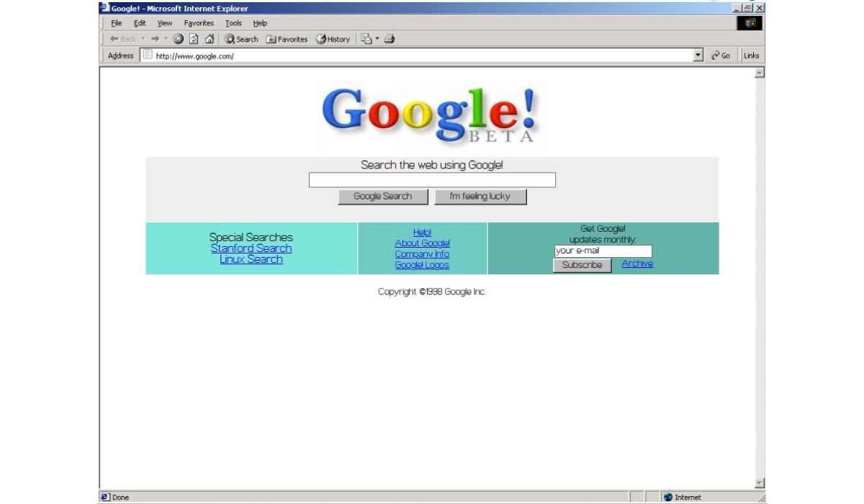Open the Edit menu
Image resolution: width=864 pixels, height=504 pixels.
tap(139, 23)
